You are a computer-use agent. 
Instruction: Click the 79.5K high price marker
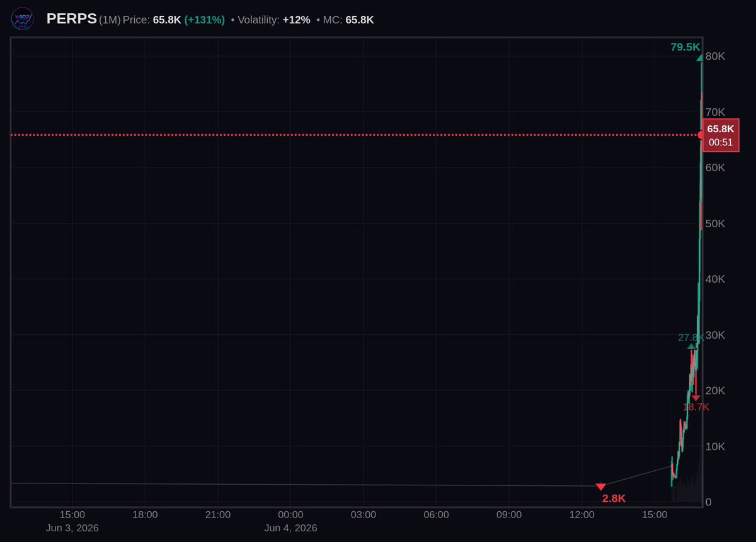(685, 47)
